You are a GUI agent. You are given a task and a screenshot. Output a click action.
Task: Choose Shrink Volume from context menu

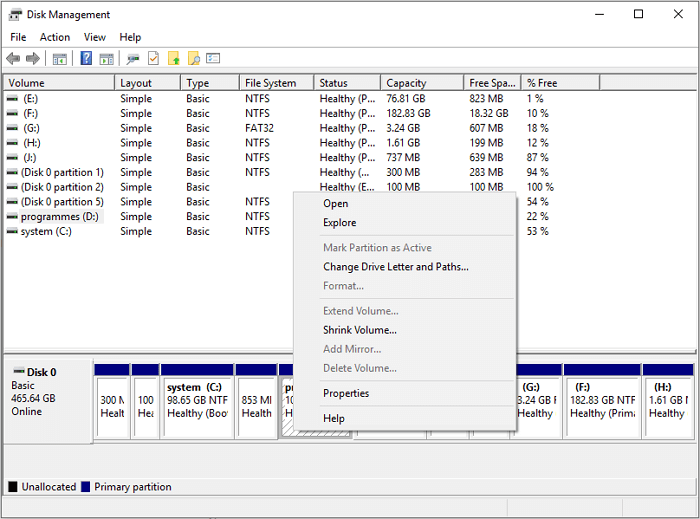[x=359, y=330]
